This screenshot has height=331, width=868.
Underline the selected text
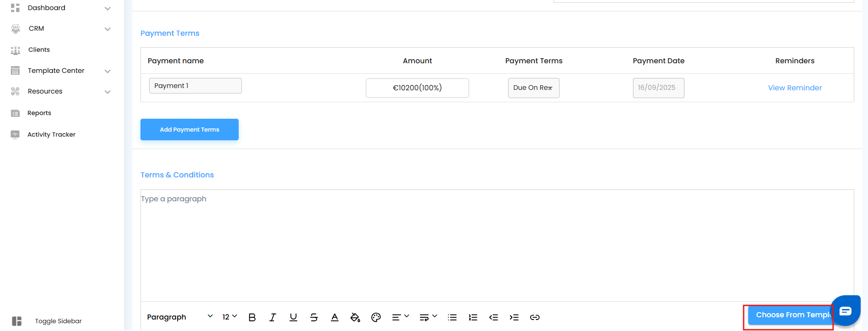(x=293, y=317)
